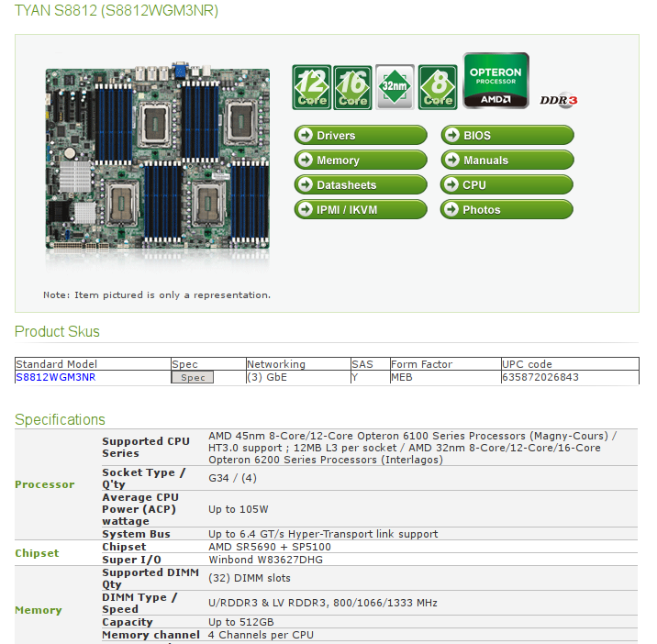This screenshot has width=657, height=644.
Task: Click the Specifications heading
Action: (60, 419)
